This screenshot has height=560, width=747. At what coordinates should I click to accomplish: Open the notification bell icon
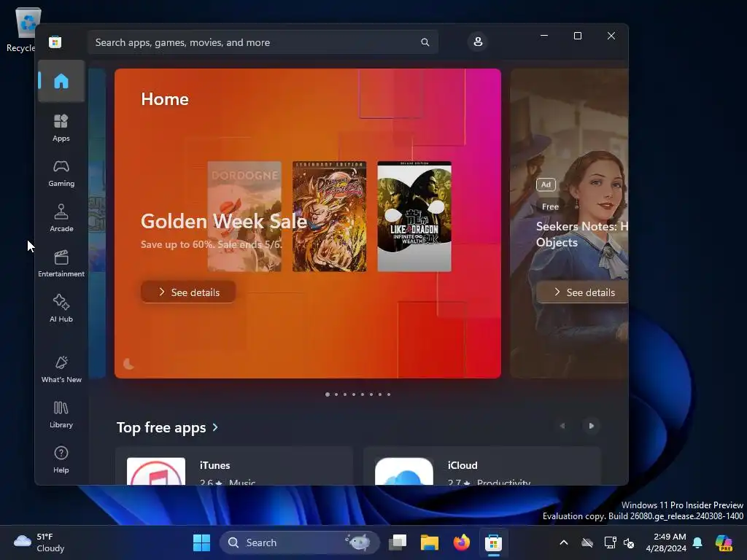[697, 542]
